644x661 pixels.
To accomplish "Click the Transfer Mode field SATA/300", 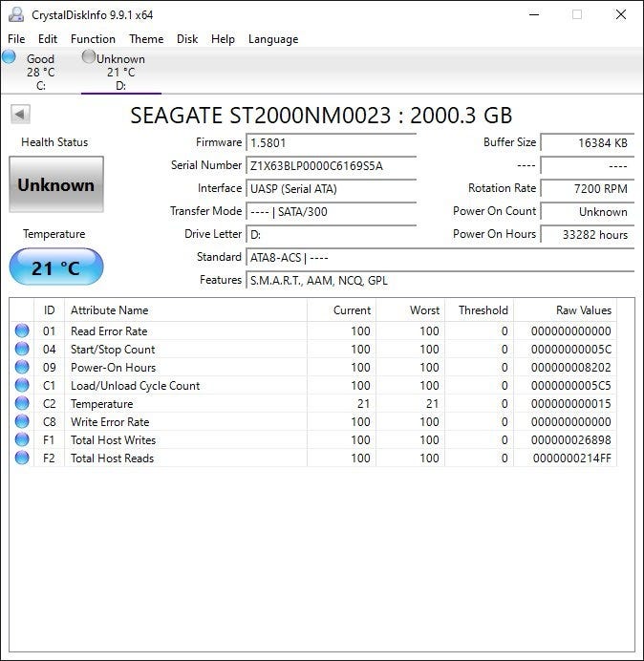I will point(331,212).
